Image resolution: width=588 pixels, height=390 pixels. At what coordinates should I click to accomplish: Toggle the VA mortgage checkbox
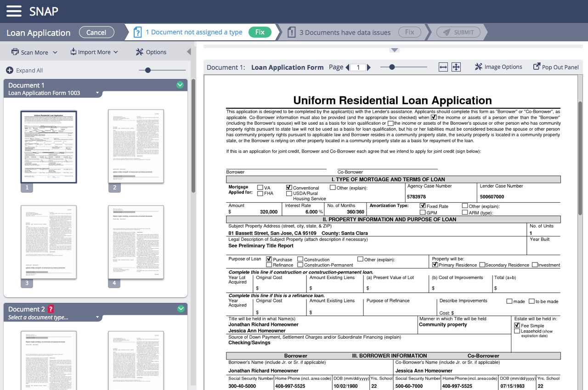260,188
